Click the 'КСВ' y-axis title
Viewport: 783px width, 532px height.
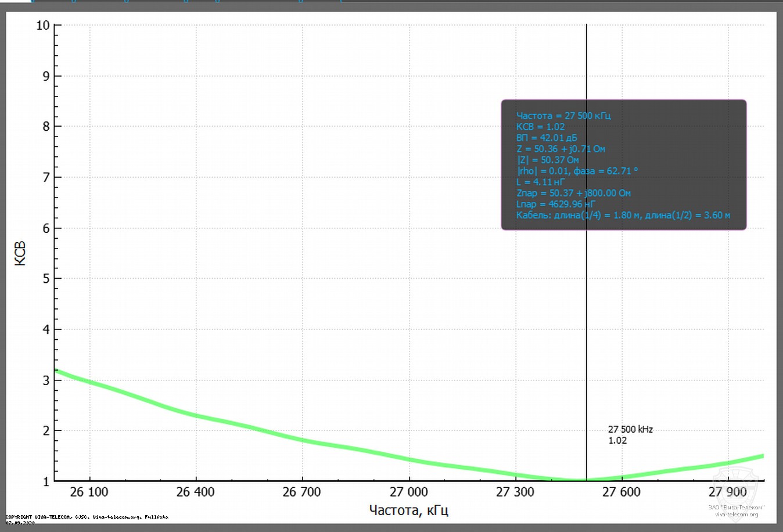click(x=20, y=254)
